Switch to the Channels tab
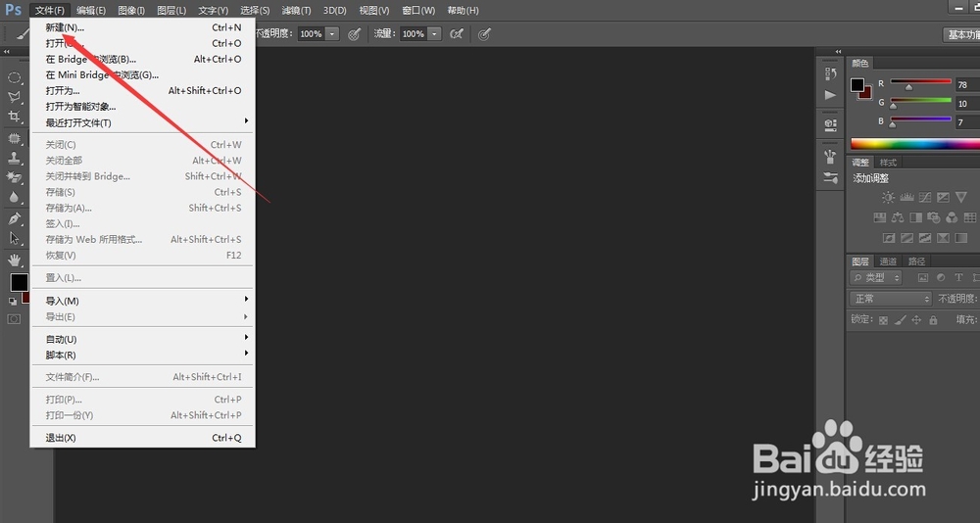Screen dimensions: 980x523 point(888,261)
